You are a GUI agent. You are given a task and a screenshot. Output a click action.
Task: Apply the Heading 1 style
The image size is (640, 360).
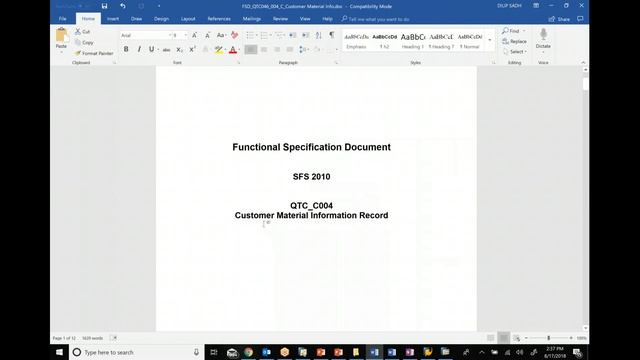(x=413, y=41)
